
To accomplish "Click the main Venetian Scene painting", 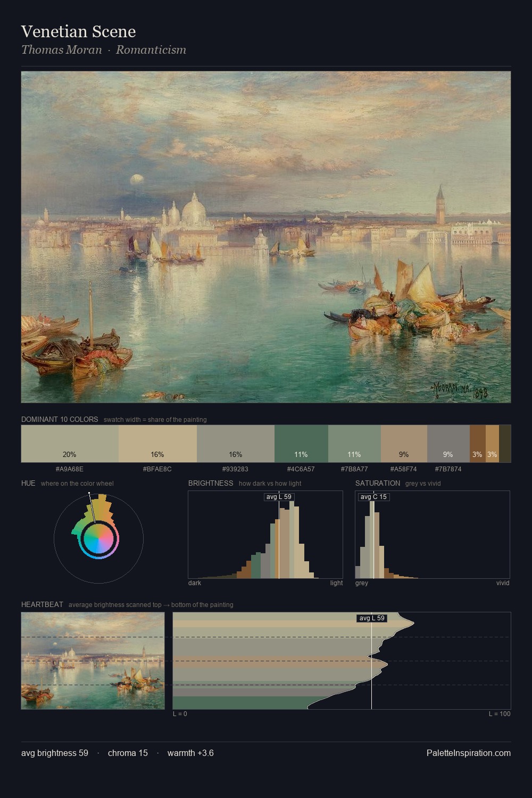I will click(x=266, y=237).
